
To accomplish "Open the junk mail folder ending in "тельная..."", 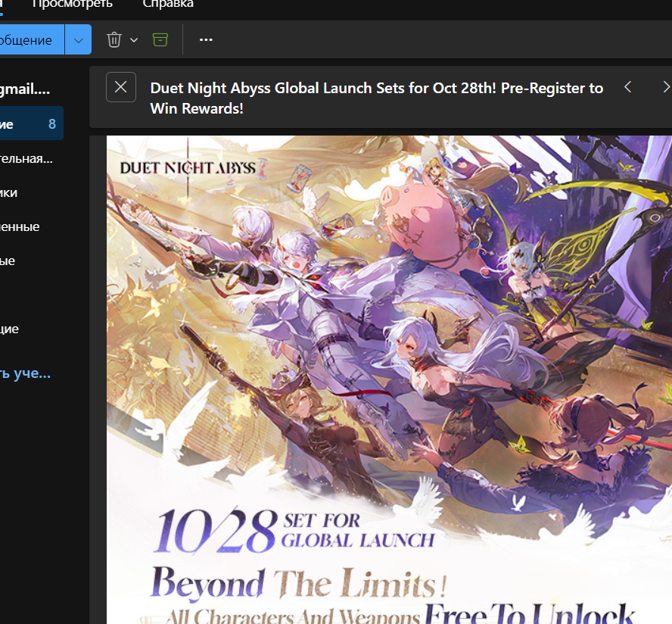I will [x=26, y=158].
